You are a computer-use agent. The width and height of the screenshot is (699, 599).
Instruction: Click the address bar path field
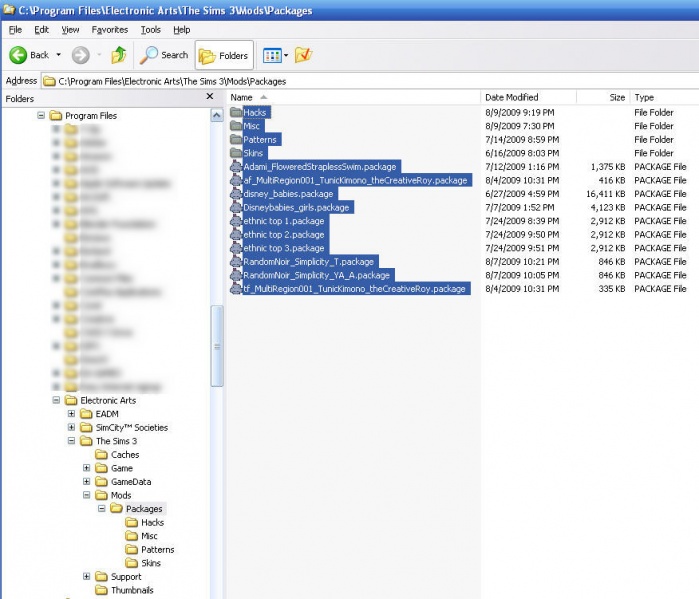(x=370, y=81)
